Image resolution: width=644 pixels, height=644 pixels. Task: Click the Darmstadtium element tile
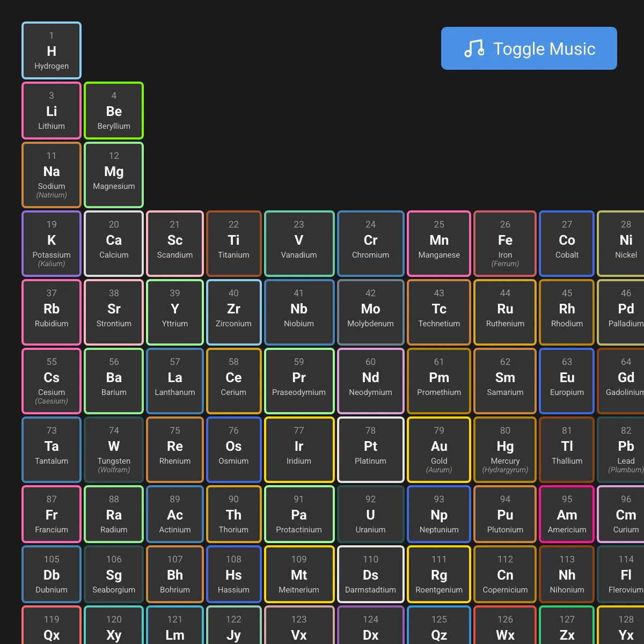pos(370,574)
